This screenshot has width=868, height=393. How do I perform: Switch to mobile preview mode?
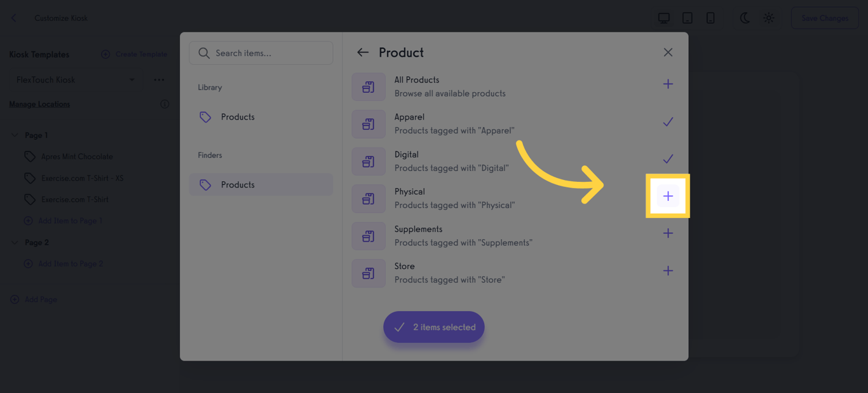coord(710,18)
